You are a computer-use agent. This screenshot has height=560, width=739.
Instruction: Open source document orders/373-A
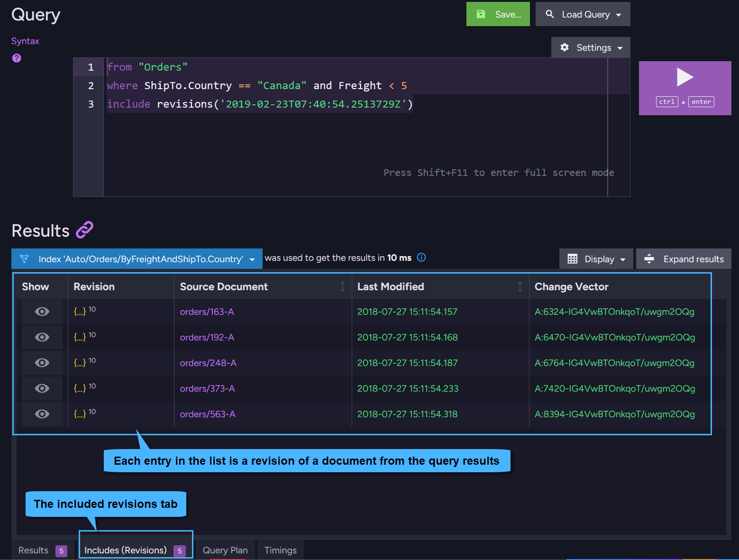pyautogui.click(x=207, y=388)
